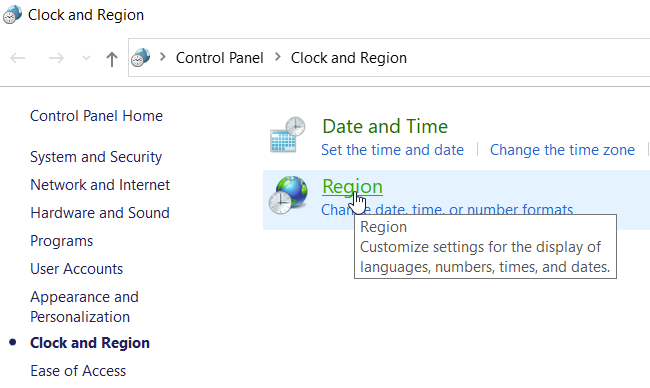The width and height of the screenshot is (650, 388).
Task: Click the Date and Time calendar clock icon
Action: pos(288,135)
